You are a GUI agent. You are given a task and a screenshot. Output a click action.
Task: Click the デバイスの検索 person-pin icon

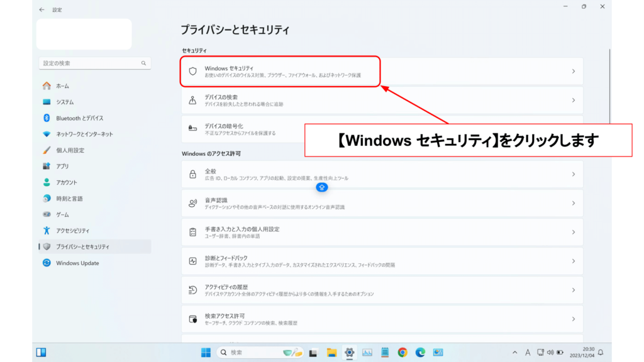pyautogui.click(x=193, y=101)
